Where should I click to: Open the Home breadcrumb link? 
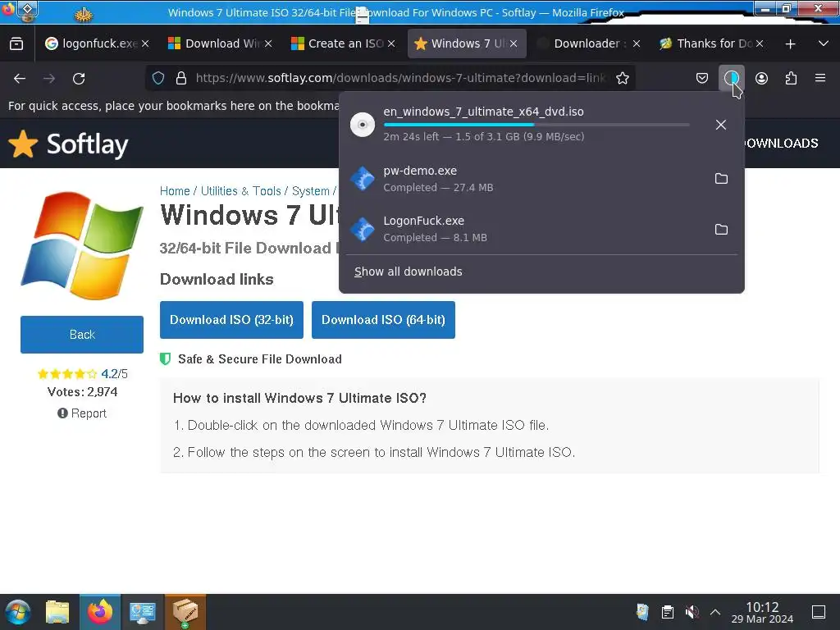(175, 191)
